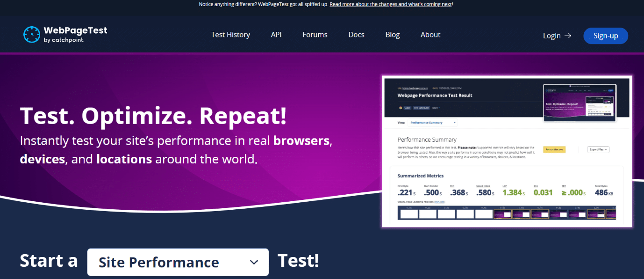Click the 'by catchpoint' text under logo
This screenshot has width=644, height=279.
pos(63,40)
